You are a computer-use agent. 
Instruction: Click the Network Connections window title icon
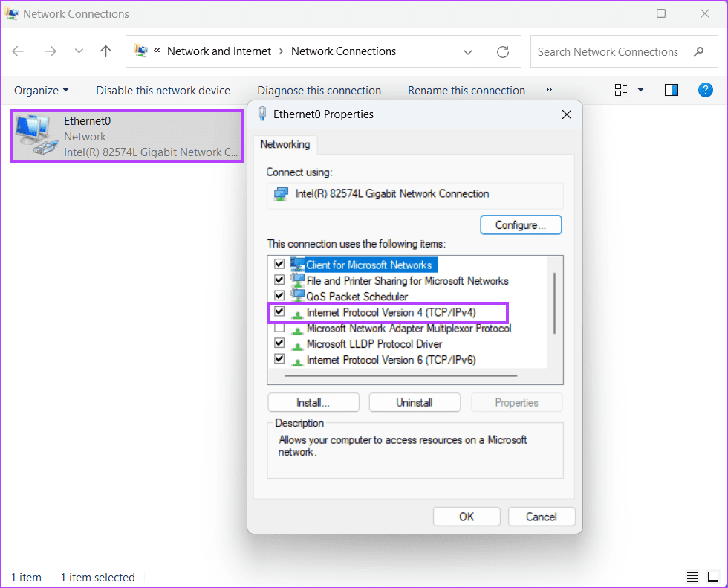click(x=12, y=13)
